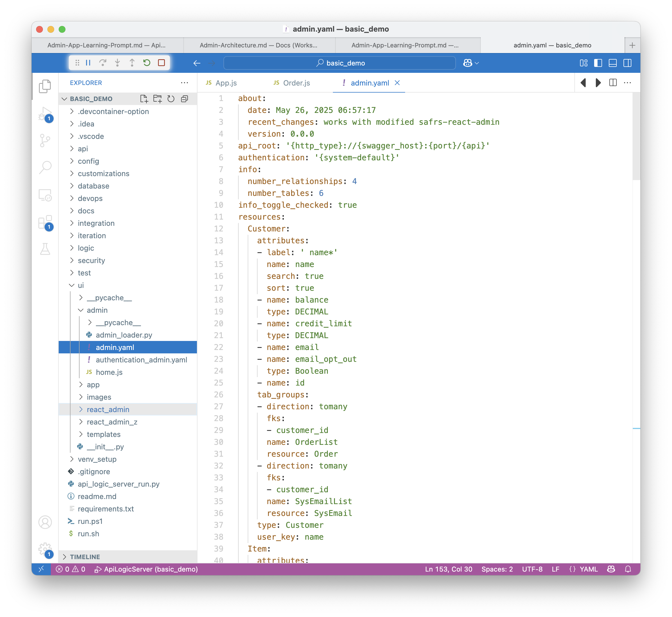Close the admin.yaml editor tab
Screen dimensions: 672x617
(397, 83)
